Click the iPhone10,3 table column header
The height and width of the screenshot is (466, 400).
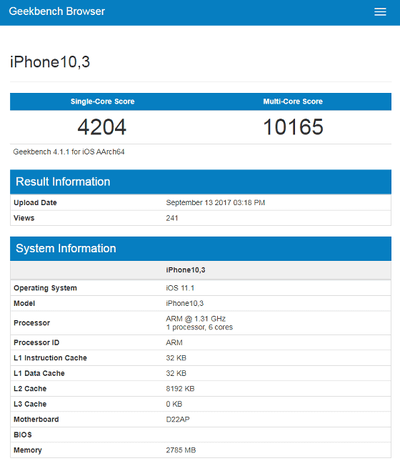(x=186, y=270)
